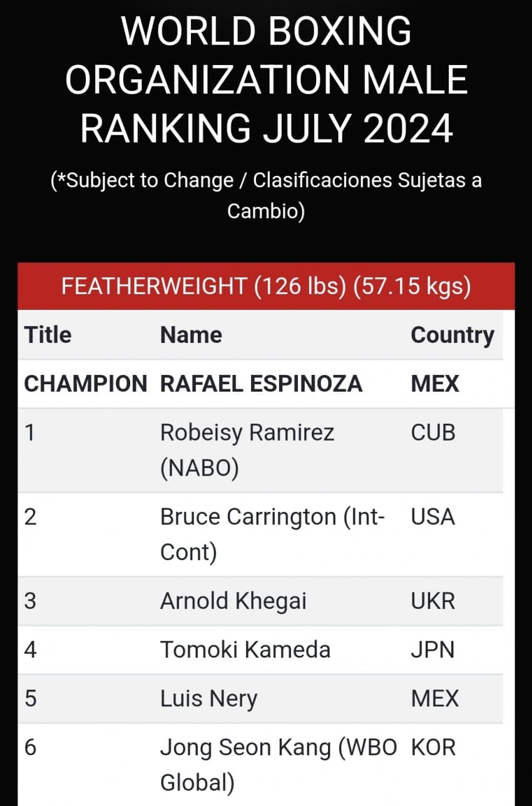This screenshot has width=532, height=806.
Task: Click the CUB country cell
Action: (x=433, y=432)
